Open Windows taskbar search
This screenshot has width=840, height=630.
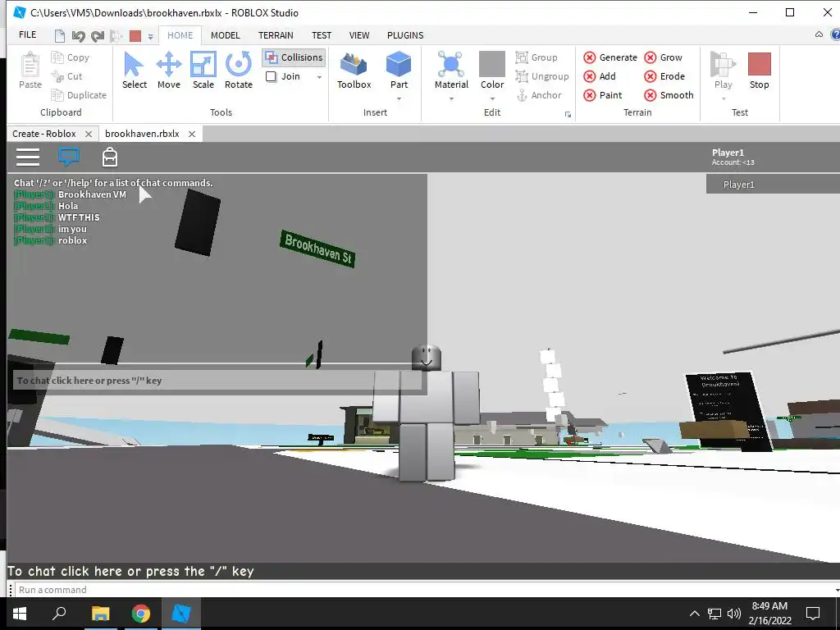pos(59,614)
